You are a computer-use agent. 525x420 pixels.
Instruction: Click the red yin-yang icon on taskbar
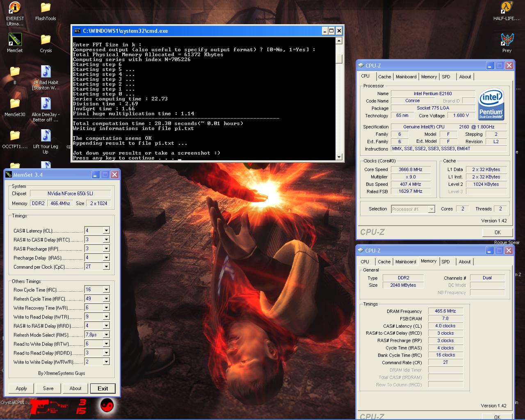coord(107,406)
